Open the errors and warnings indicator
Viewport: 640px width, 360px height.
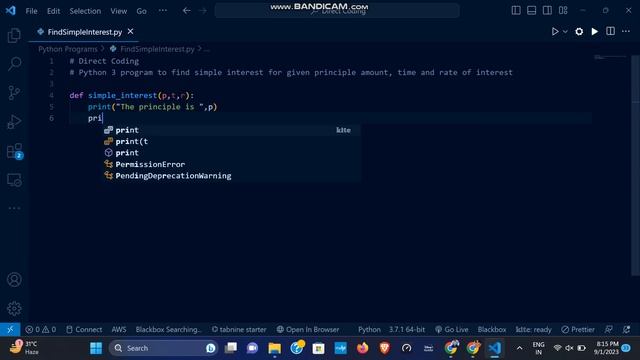[x=40, y=329]
